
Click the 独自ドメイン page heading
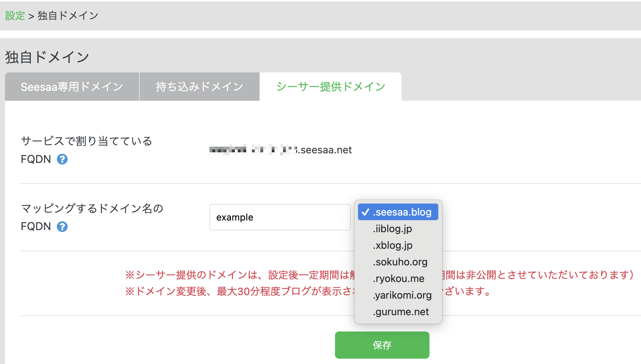click(47, 56)
